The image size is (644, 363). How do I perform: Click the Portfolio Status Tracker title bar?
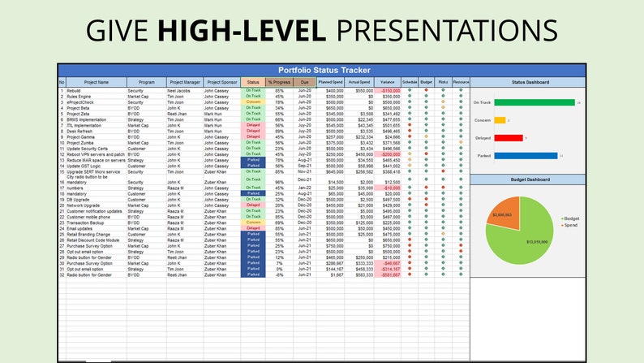(322, 71)
